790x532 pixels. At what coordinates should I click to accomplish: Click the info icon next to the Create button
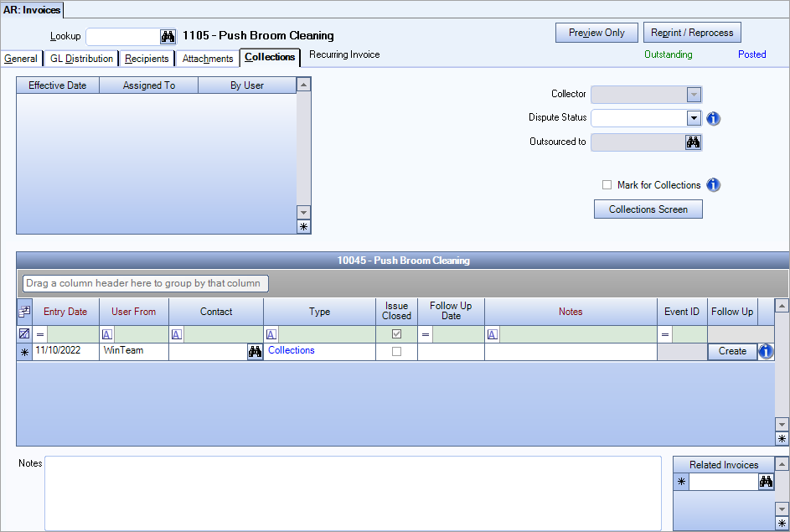tap(765, 351)
